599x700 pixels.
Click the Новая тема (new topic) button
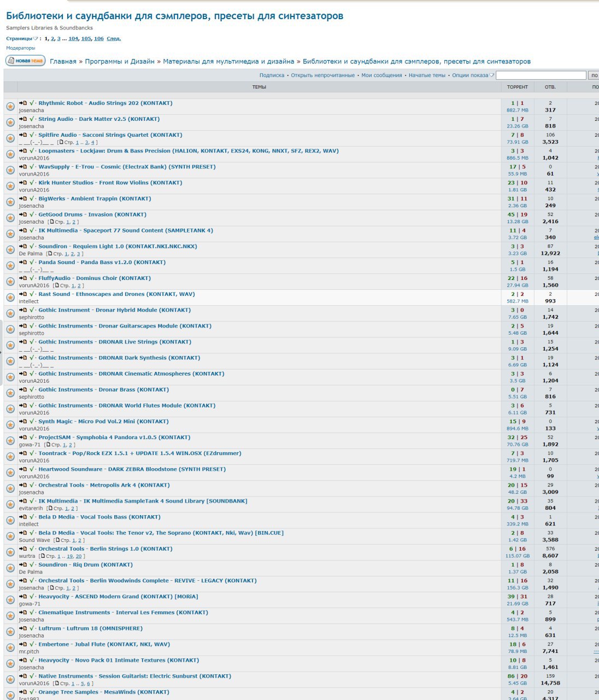(x=25, y=61)
